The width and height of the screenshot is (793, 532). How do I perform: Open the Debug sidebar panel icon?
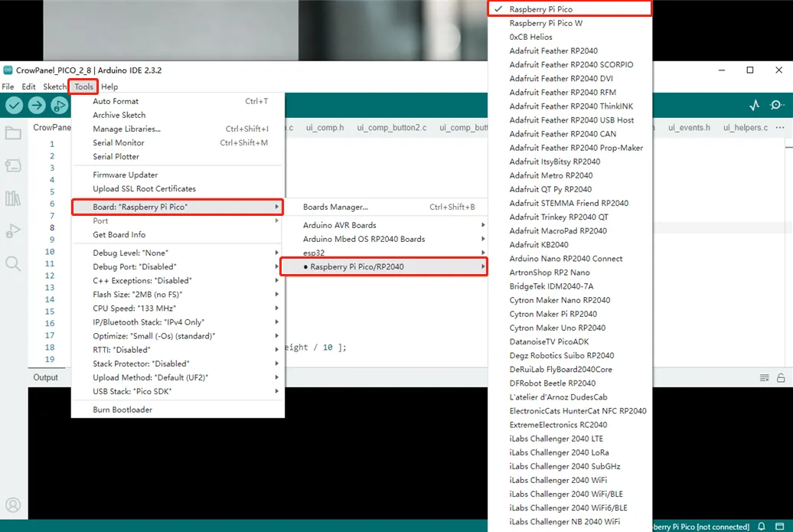(x=13, y=230)
